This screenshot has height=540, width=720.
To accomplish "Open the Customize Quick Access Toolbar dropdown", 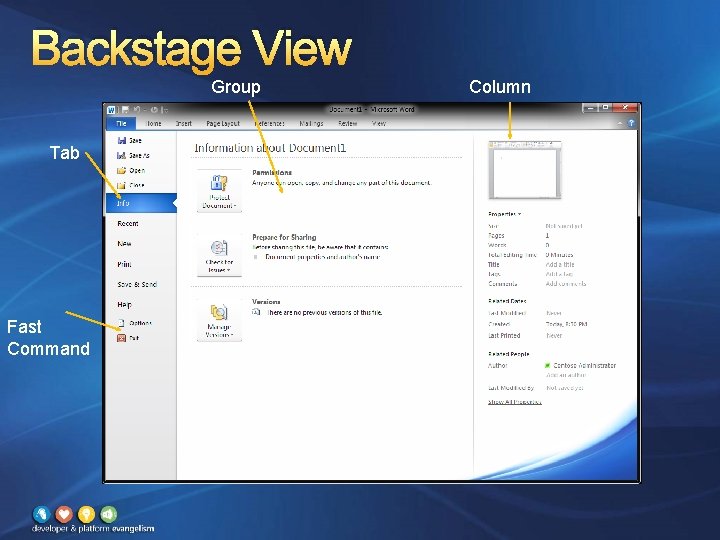I will (165, 110).
